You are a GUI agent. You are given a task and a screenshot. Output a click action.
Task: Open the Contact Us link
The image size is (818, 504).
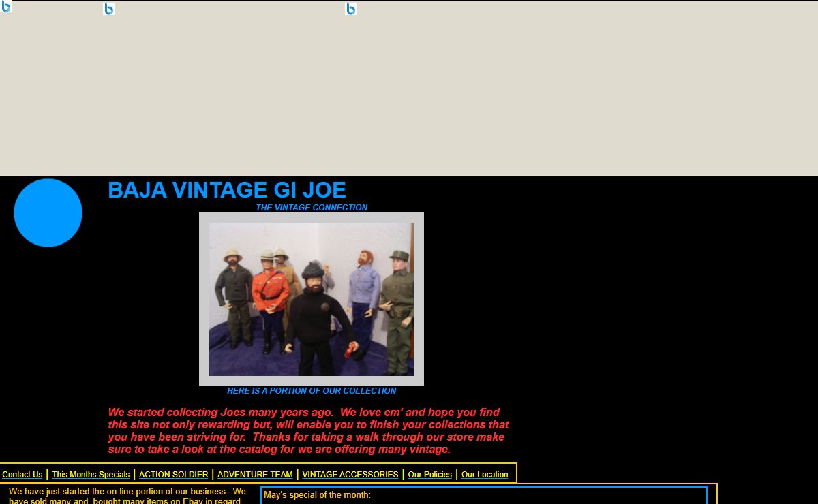click(22, 475)
